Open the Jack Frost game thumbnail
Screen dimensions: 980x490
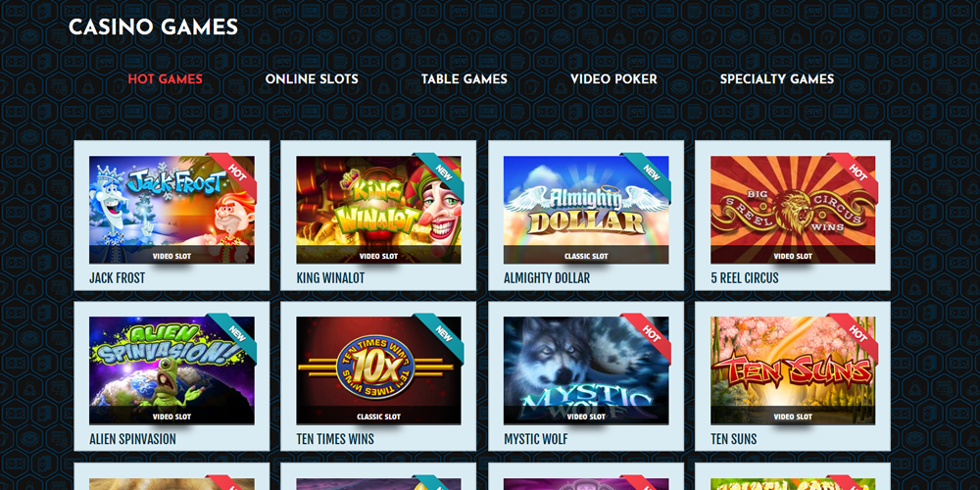[171, 210]
